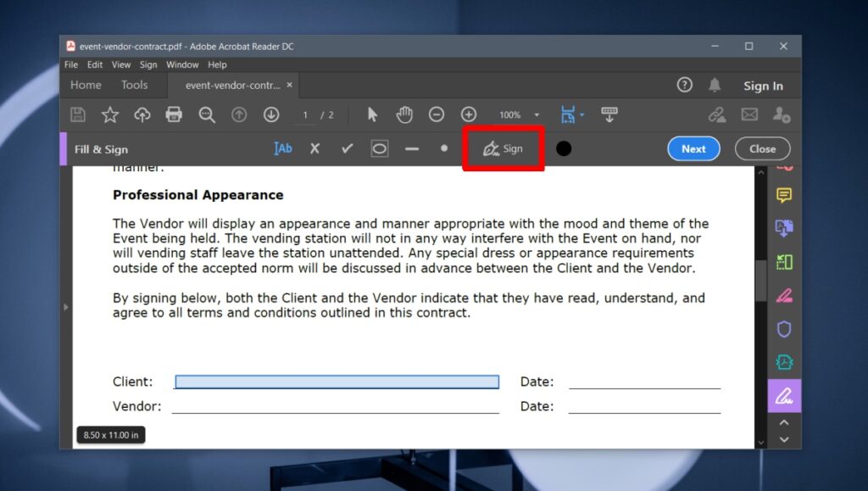Open the Comment tool in the right panel
Screen dimensions: 868x491
[784, 195]
